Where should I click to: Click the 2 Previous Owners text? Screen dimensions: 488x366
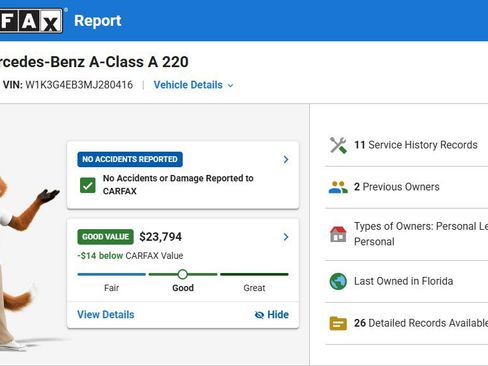tap(397, 187)
